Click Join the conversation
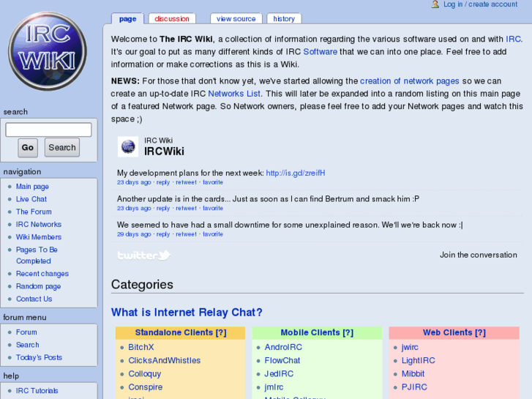 [x=479, y=255]
